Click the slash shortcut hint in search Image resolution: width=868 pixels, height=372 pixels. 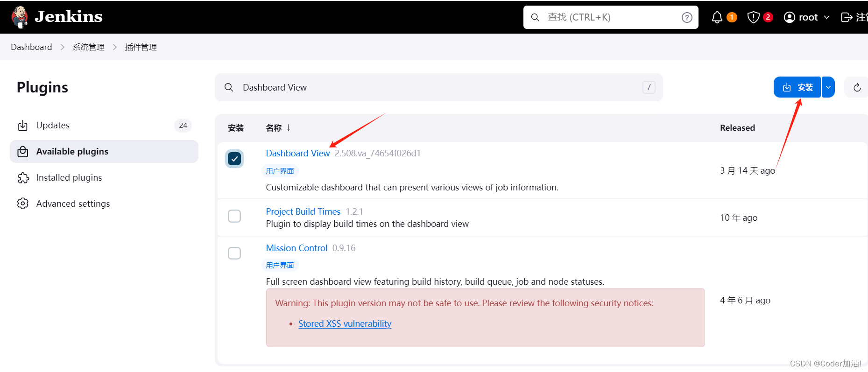click(649, 87)
